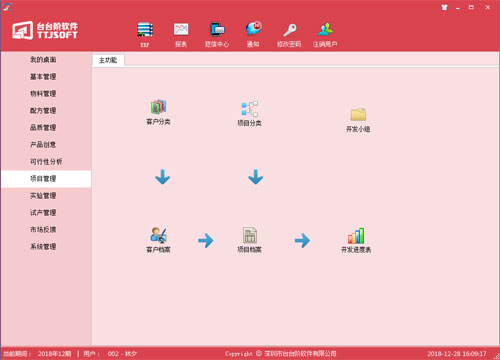Viewport: 500px width, 360px height.
Task: Click the date-time 2018-12-28 16:09:17
Action: (457, 354)
